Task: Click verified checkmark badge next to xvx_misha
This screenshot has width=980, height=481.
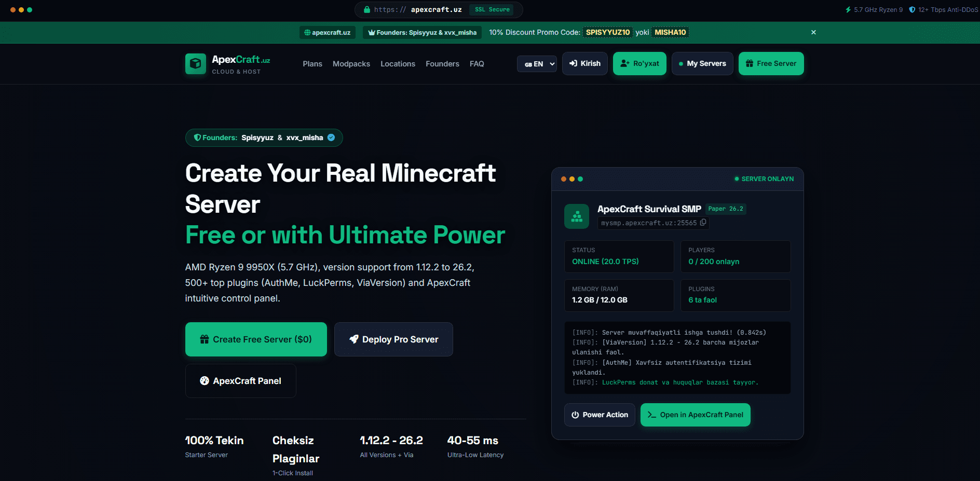Action: pos(331,138)
